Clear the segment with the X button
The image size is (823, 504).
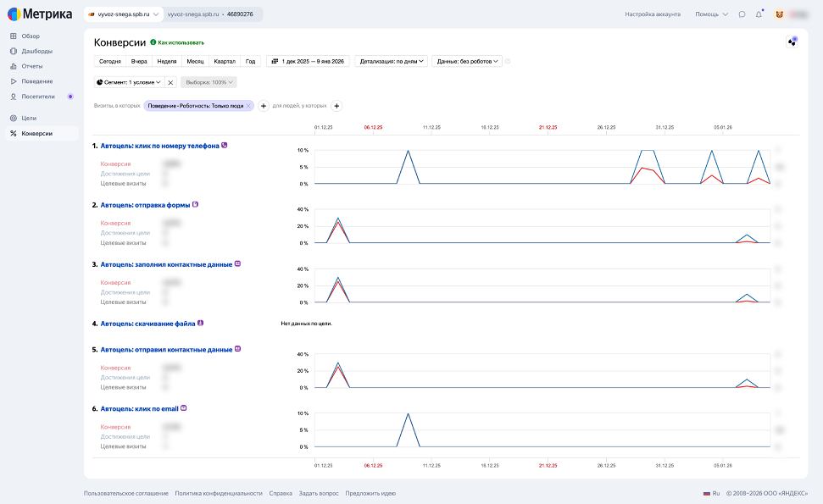pyautogui.click(x=170, y=82)
